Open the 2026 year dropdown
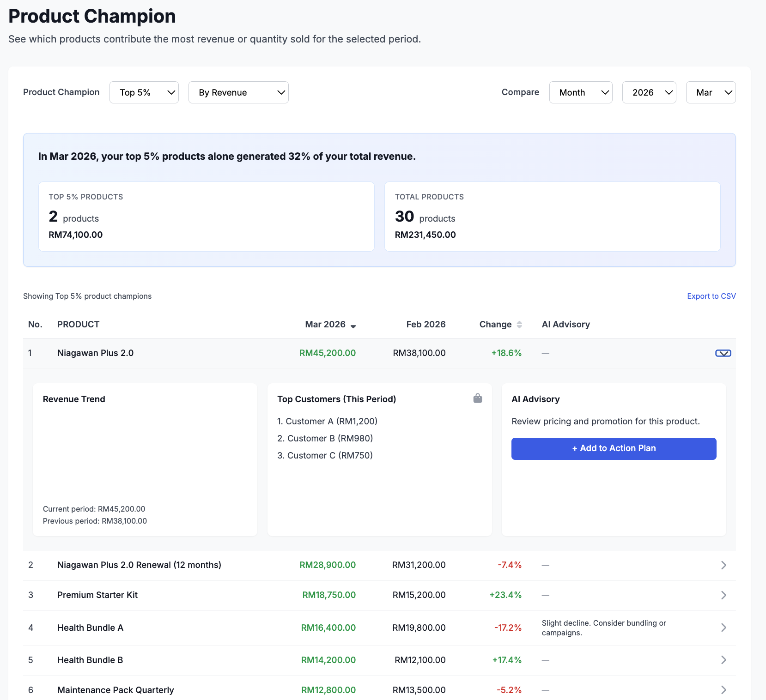 point(649,92)
